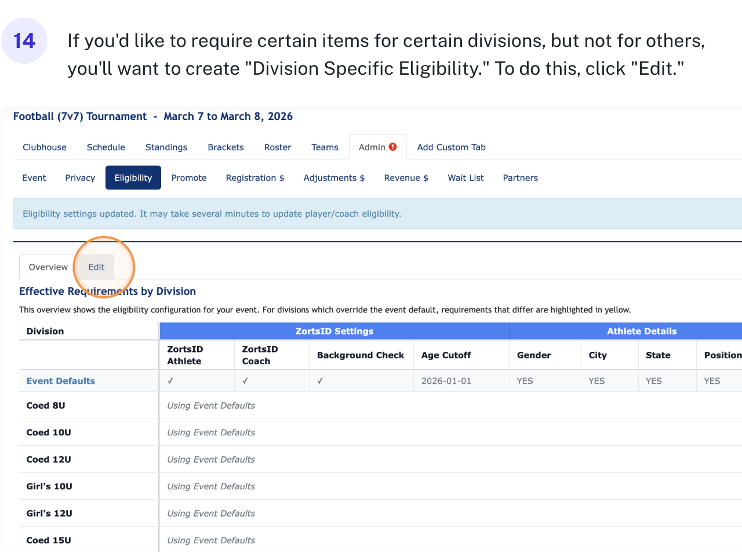This screenshot has width=742, height=560.
Task: Open the Teams tab
Action: (x=325, y=147)
